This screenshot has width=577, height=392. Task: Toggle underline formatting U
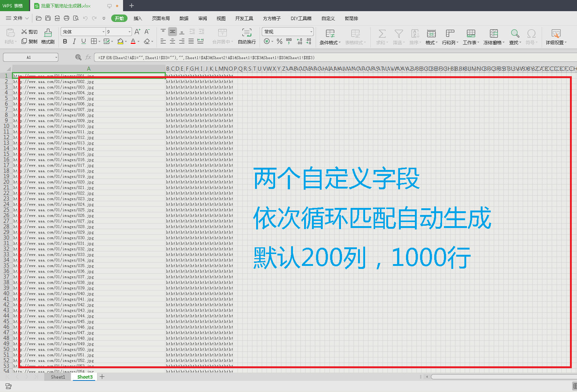coord(84,41)
